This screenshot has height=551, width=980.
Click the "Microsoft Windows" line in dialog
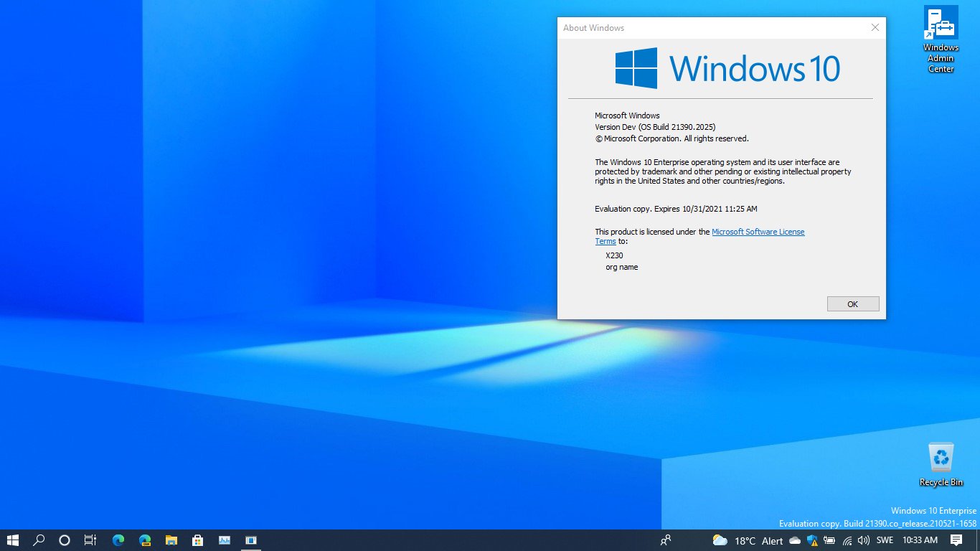627,116
